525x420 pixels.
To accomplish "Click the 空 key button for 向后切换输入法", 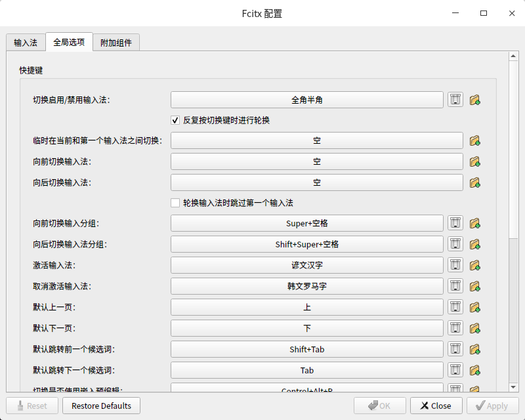I will (x=317, y=182).
